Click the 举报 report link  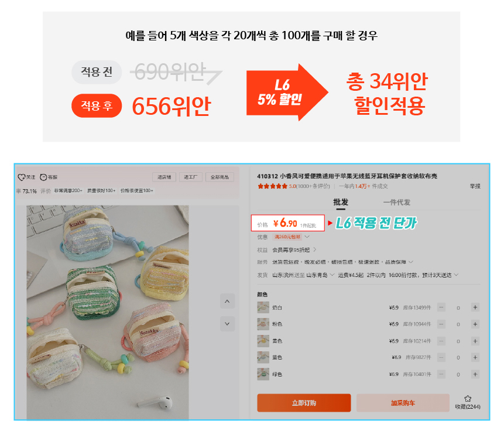coord(475,186)
